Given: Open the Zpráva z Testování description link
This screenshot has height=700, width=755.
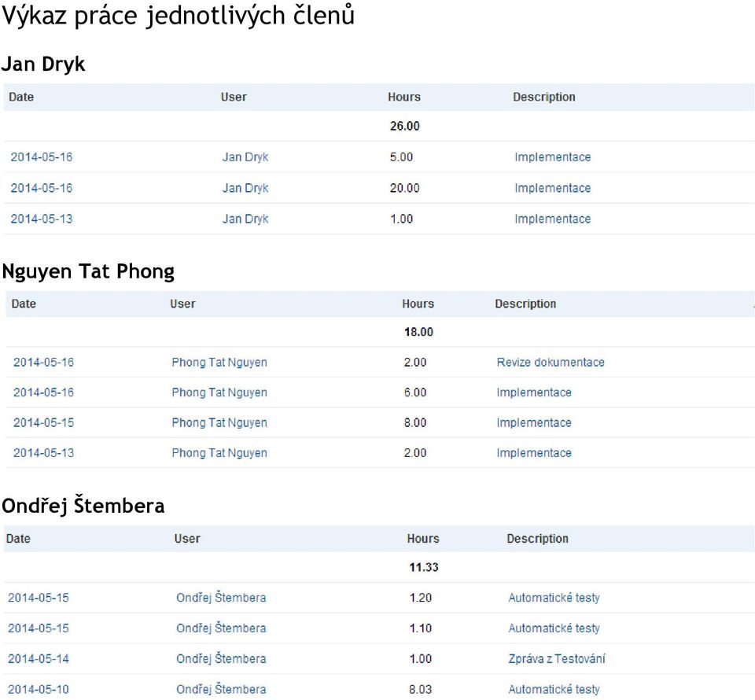Looking at the screenshot, I should (x=556, y=659).
